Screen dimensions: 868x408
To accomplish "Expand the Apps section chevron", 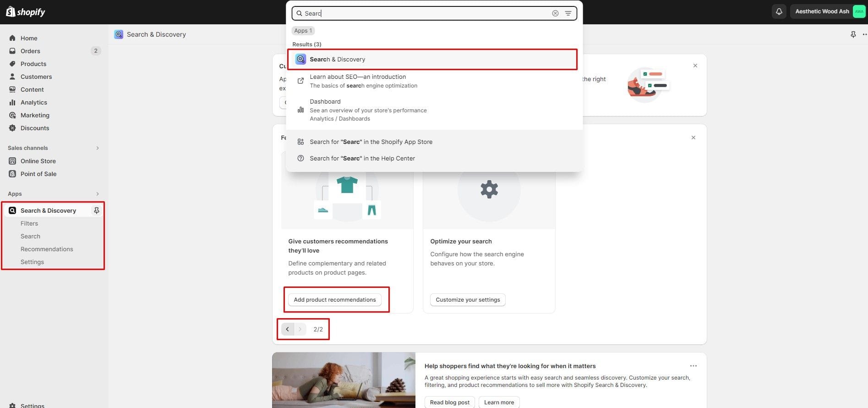I will point(98,194).
